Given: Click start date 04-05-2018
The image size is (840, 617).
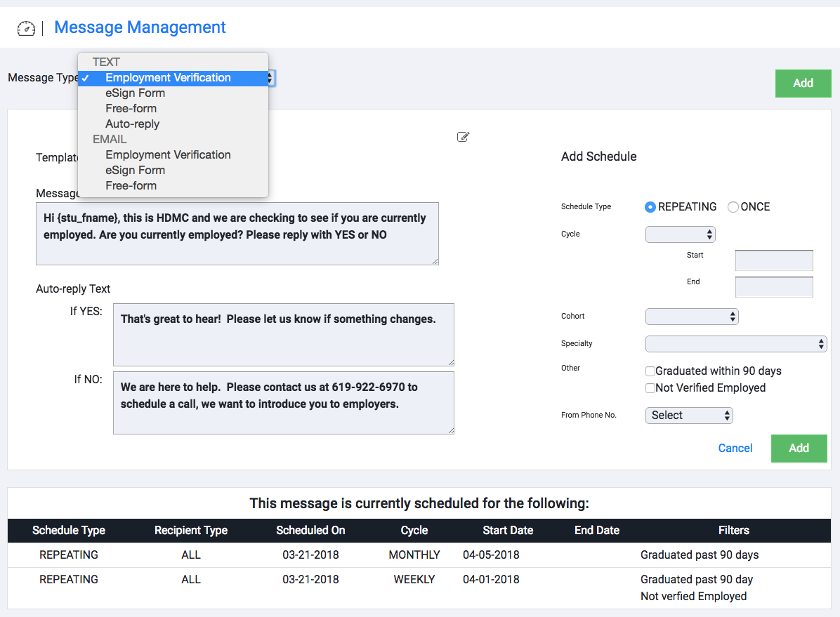Looking at the screenshot, I should tap(491, 555).
